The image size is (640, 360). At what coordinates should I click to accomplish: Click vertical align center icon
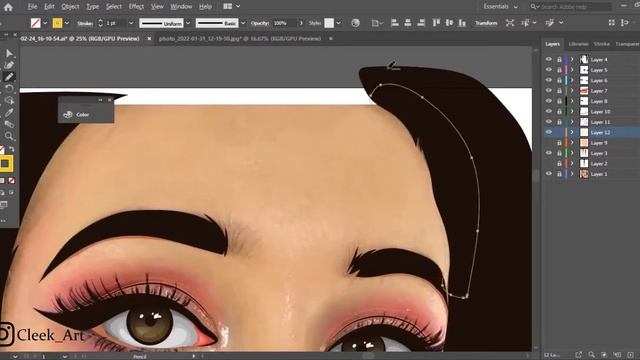tap(449, 23)
